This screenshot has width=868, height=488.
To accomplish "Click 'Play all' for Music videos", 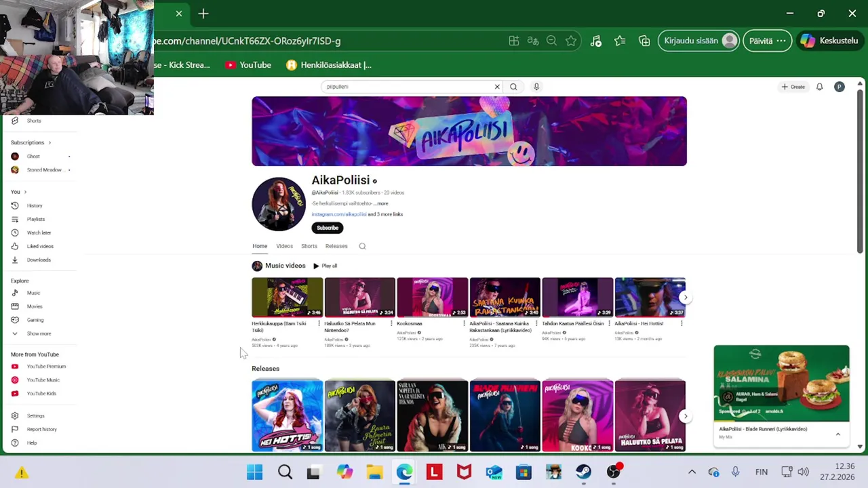I will (325, 266).
